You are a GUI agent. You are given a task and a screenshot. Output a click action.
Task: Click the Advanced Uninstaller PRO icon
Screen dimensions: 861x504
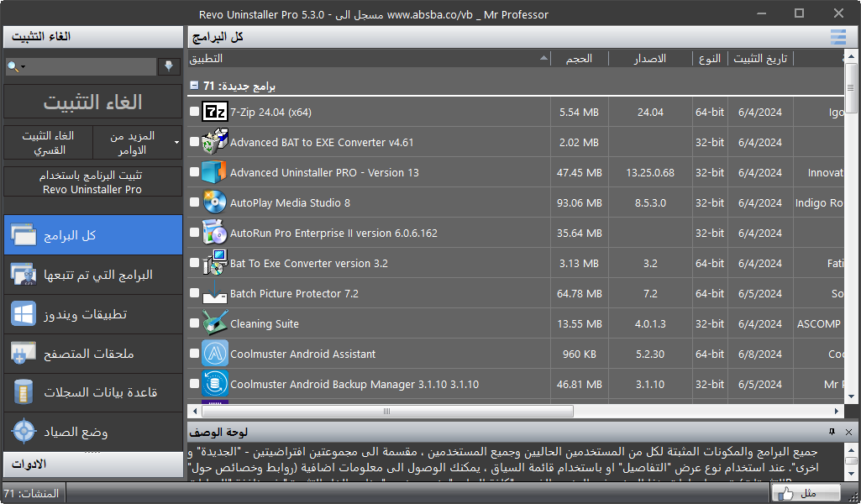click(x=216, y=172)
